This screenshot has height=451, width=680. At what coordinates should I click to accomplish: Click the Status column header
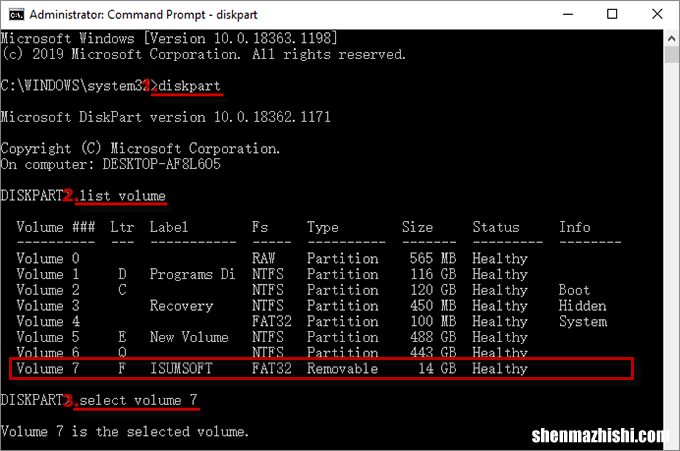[x=496, y=227]
